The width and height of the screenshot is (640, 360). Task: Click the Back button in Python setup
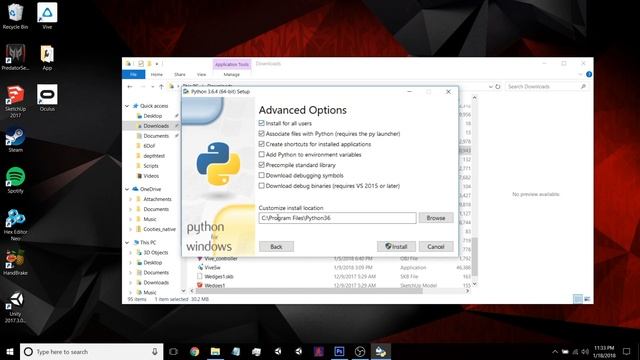(276, 247)
